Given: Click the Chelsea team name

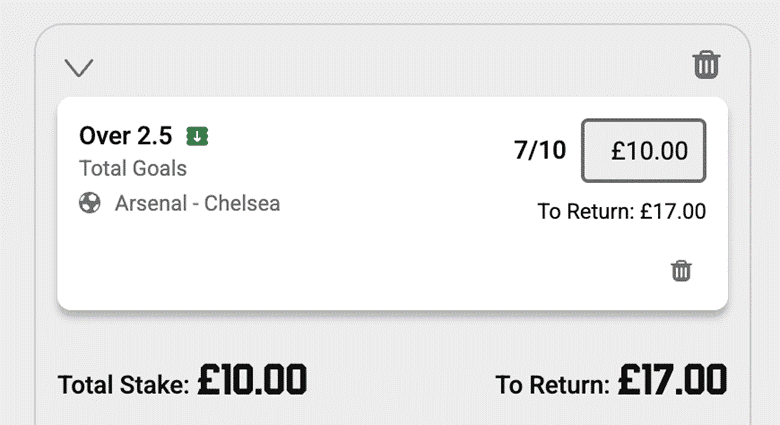Looking at the screenshot, I should click(243, 204).
